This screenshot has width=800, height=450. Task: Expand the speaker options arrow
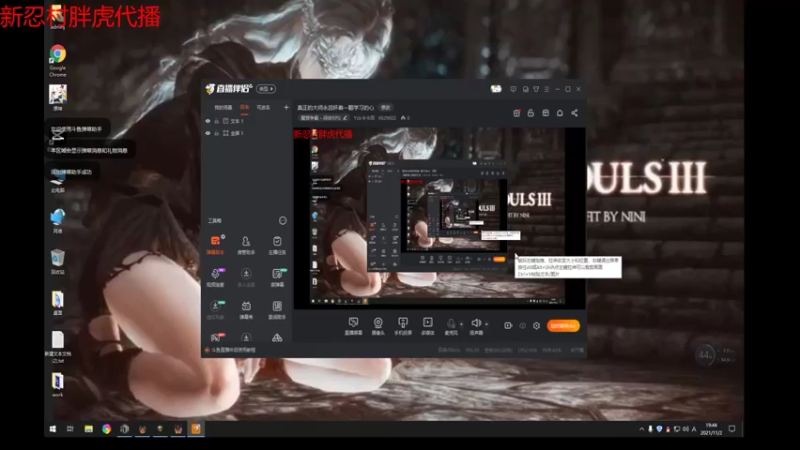[486, 324]
